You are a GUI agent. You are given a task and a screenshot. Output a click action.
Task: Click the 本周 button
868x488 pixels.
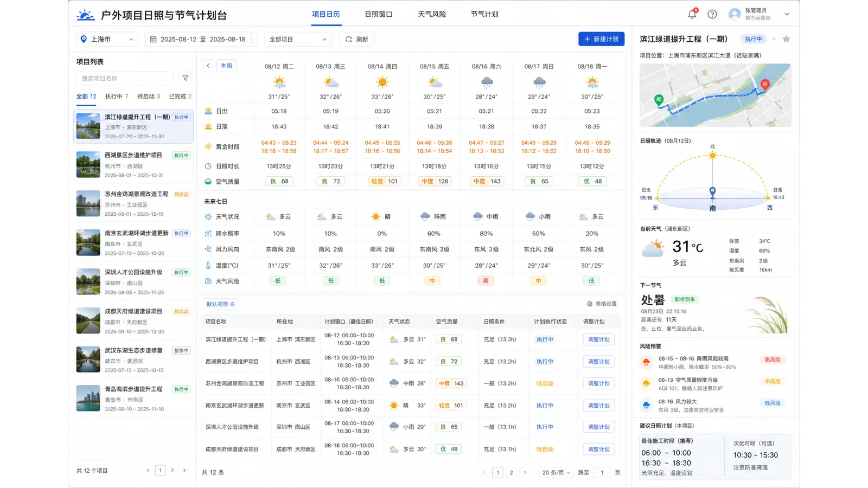pos(227,66)
